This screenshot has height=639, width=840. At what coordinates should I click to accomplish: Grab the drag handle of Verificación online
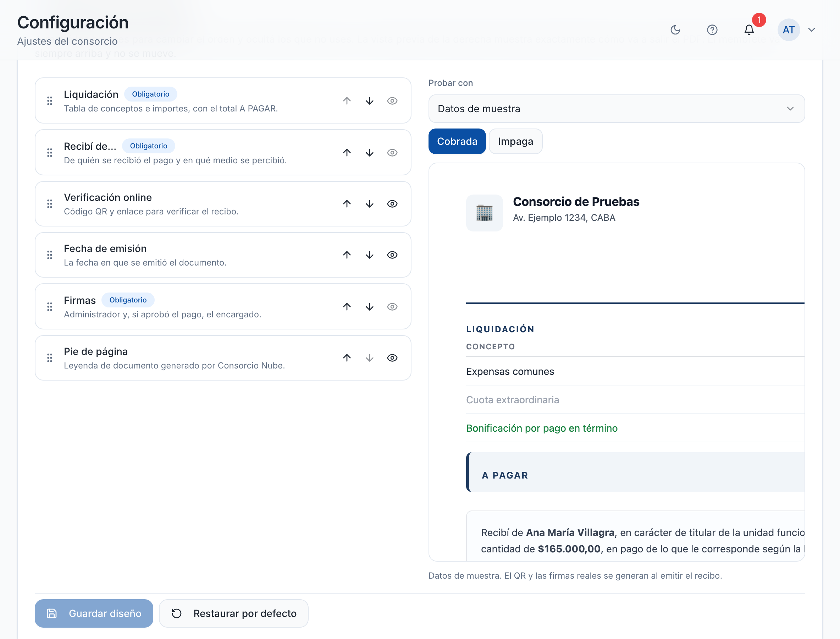click(x=50, y=204)
